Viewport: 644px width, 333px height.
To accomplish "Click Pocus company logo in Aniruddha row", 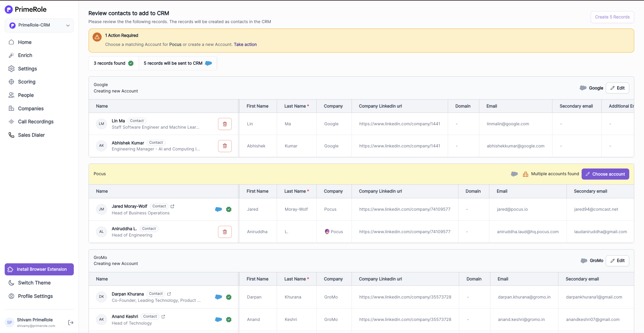I will [x=327, y=231].
